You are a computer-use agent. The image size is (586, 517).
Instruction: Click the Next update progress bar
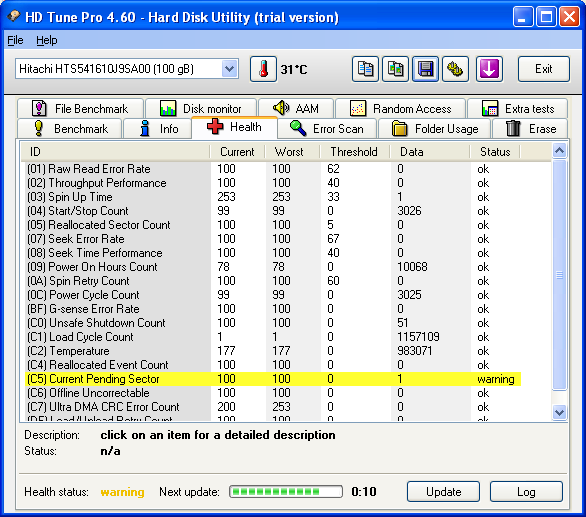point(286,492)
